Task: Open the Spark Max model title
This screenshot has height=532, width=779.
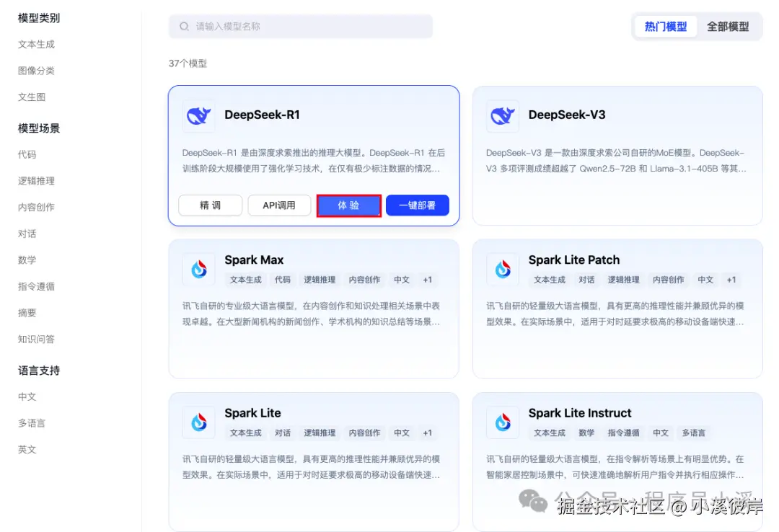Action: (254, 260)
